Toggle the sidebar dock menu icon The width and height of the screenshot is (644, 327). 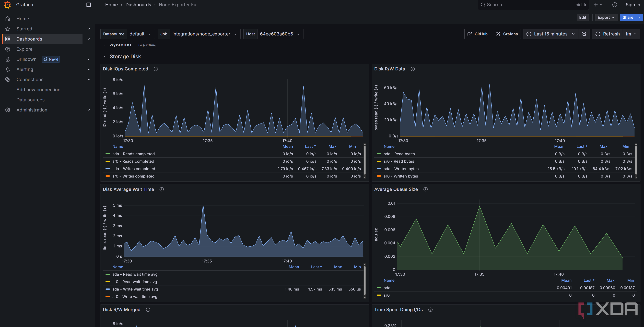coord(88,5)
